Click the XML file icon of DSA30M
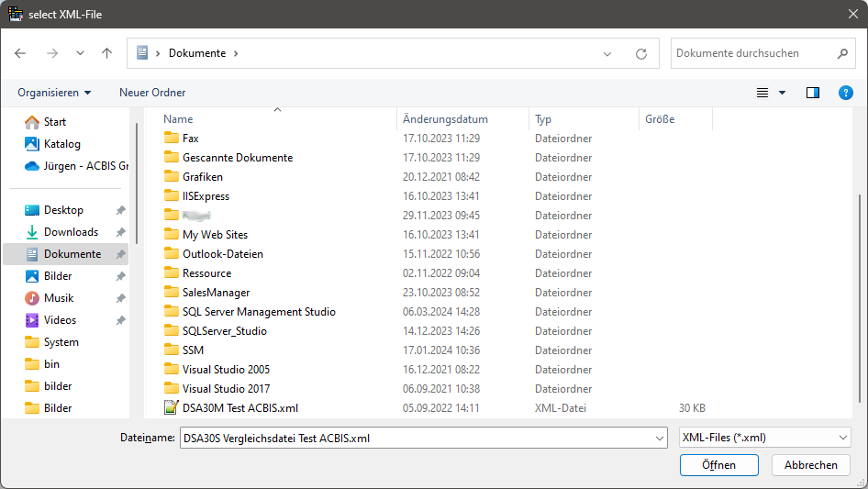The image size is (868, 489). (171, 407)
